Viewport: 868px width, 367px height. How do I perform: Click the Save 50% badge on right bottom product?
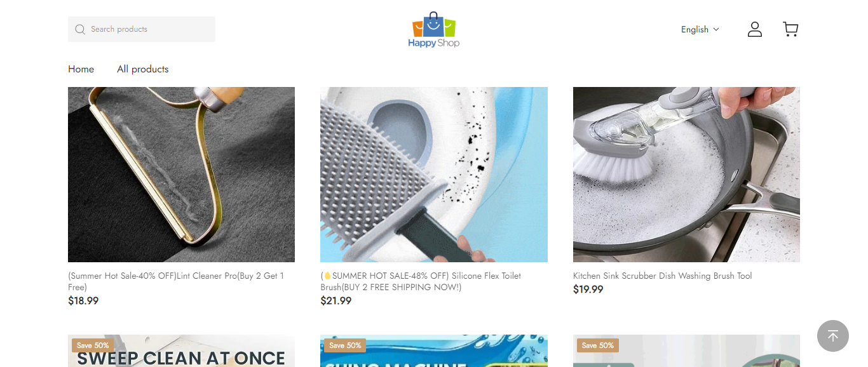point(598,345)
